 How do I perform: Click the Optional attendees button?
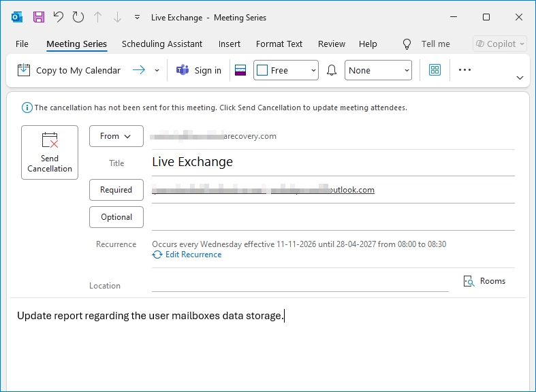point(116,217)
